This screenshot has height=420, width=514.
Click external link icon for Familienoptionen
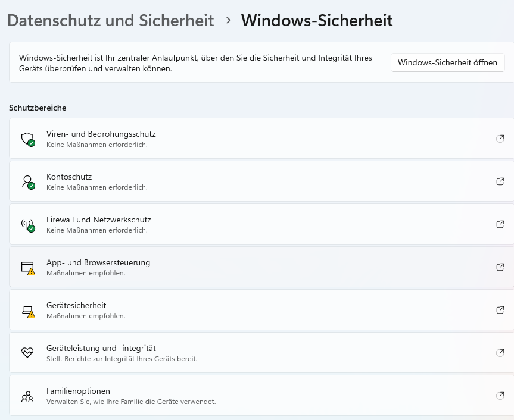(500, 396)
